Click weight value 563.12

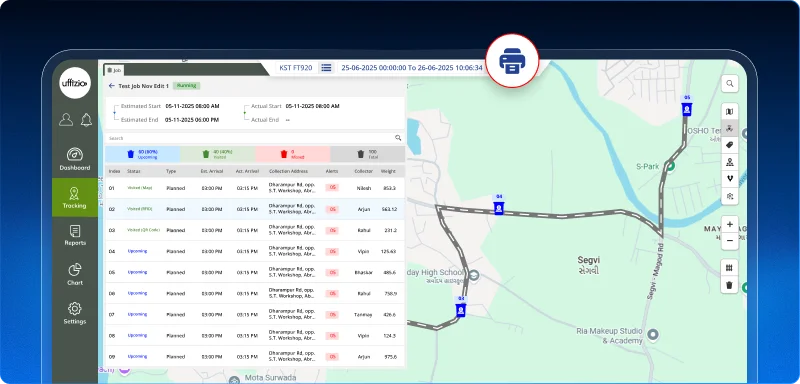tap(389, 209)
